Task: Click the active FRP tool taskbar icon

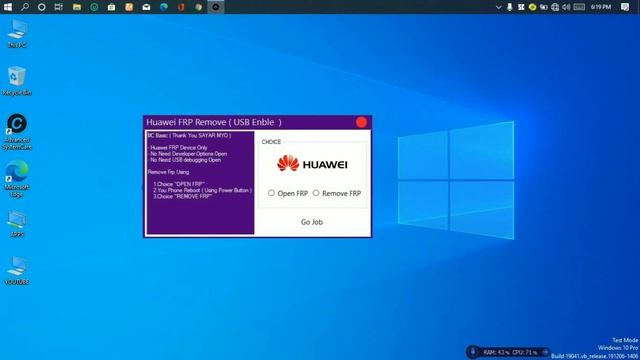Action: click(216, 7)
